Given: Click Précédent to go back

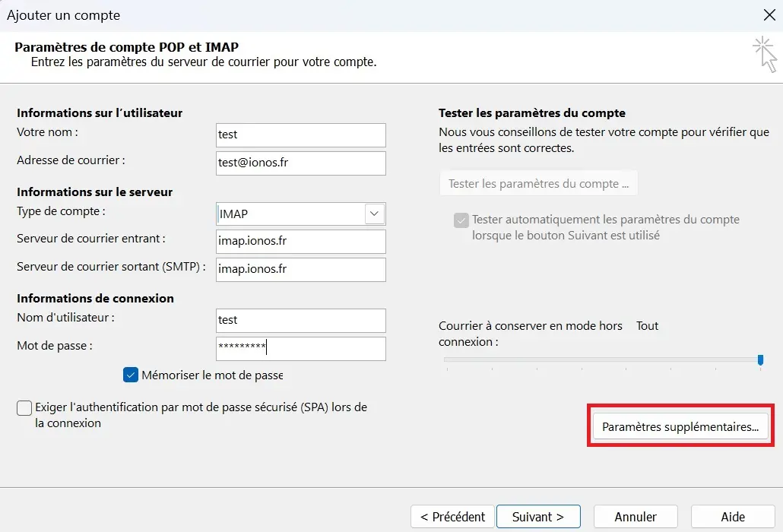Looking at the screenshot, I should coord(452,516).
